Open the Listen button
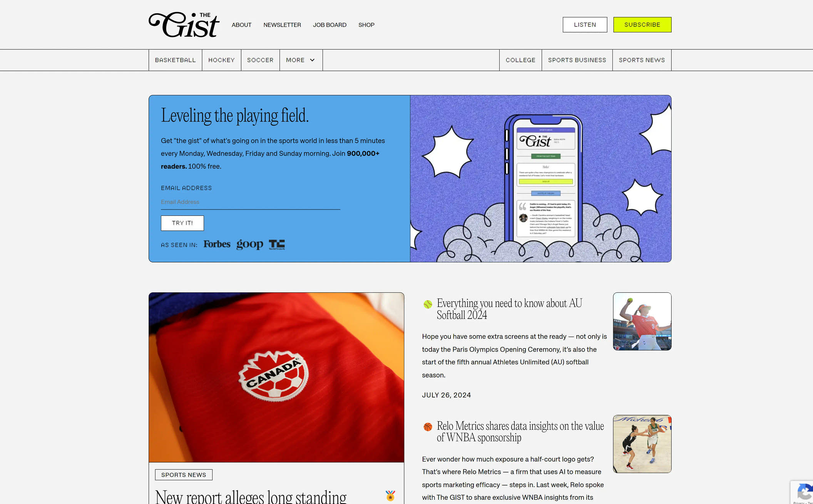Viewport: 813px width, 504px height. tap(585, 25)
